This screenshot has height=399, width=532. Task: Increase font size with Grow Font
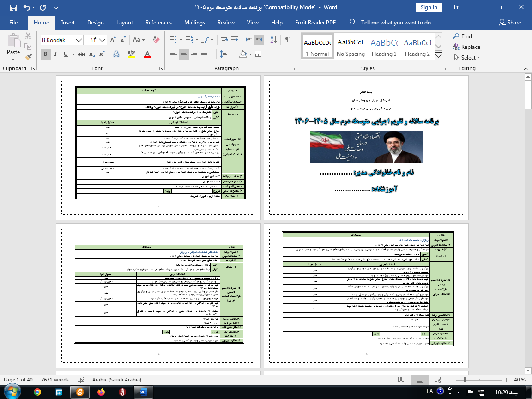[113, 40]
